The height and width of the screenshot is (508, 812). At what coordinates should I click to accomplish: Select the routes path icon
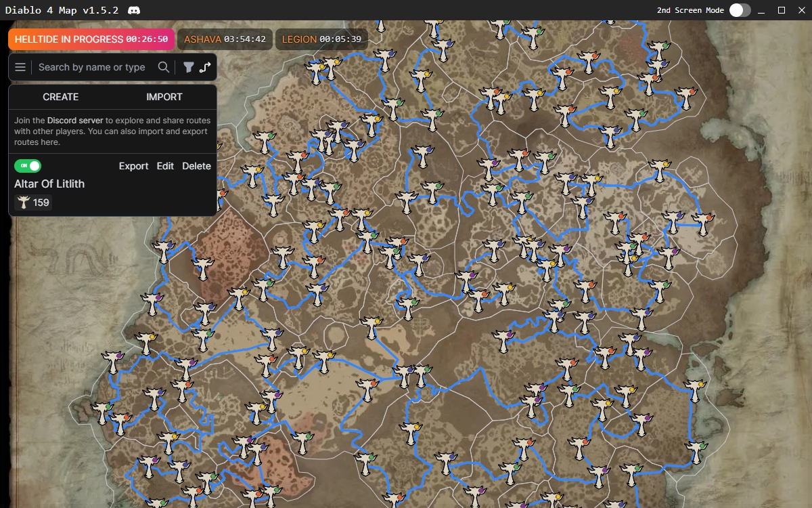click(x=205, y=67)
